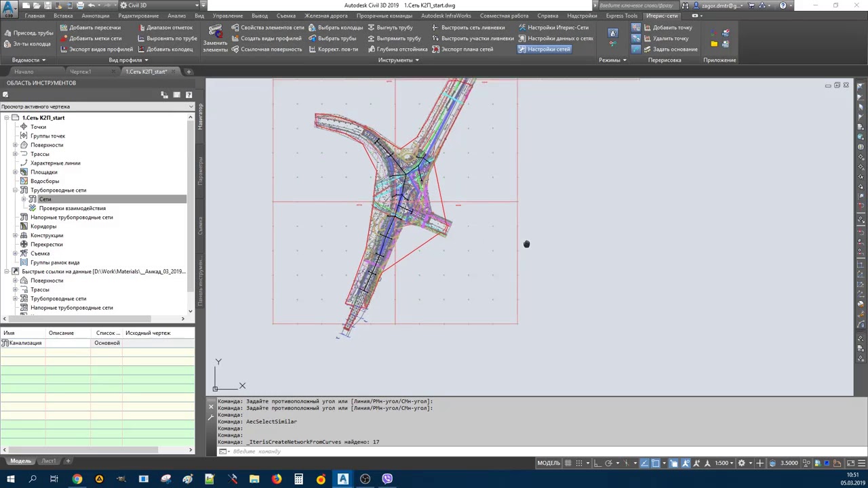868x488 pixels.
Task: Open Настройки сетей in the ribbon
Action: tap(545, 49)
